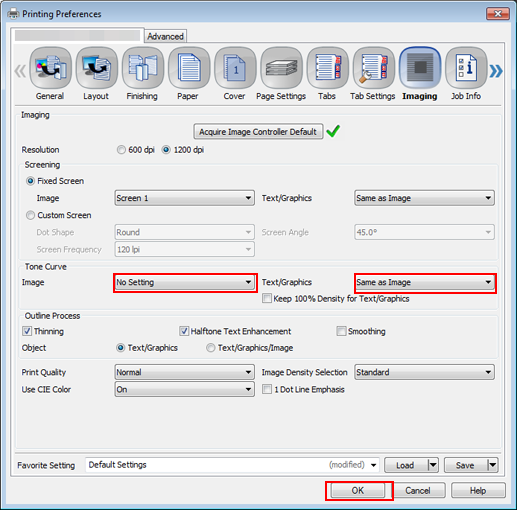This screenshot has width=517, height=510.
Task: Toggle Halftone Text Enhancement checkbox
Action: click(x=184, y=331)
